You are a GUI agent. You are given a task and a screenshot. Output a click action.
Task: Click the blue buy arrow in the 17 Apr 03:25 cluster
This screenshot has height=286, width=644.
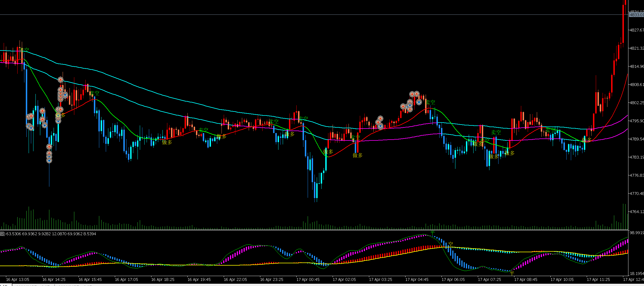coord(380,126)
